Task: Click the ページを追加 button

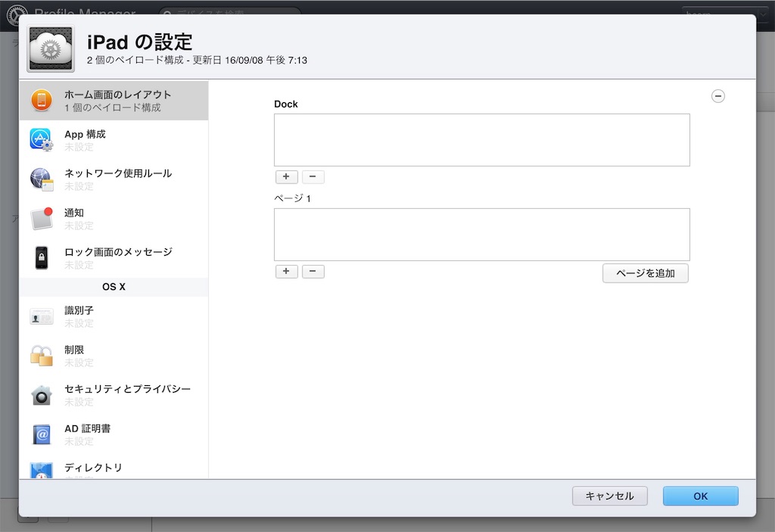Action: point(645,273)
